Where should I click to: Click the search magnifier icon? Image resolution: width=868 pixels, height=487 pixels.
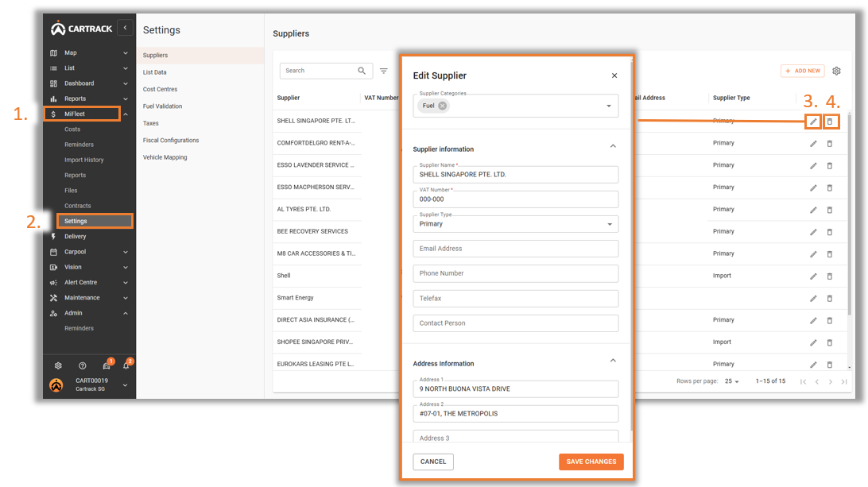pyautogui.click(x=362, y=71)
